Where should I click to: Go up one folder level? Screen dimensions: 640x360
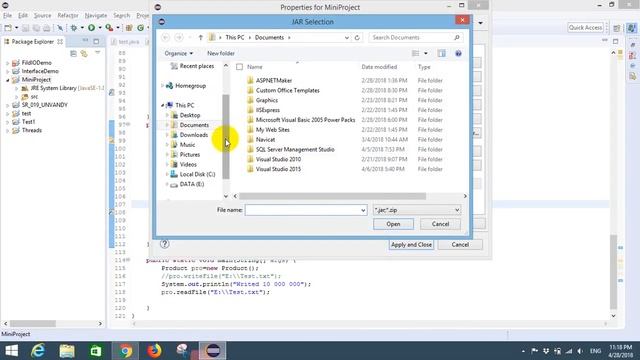pyautogui.click(x=200, y=38)
